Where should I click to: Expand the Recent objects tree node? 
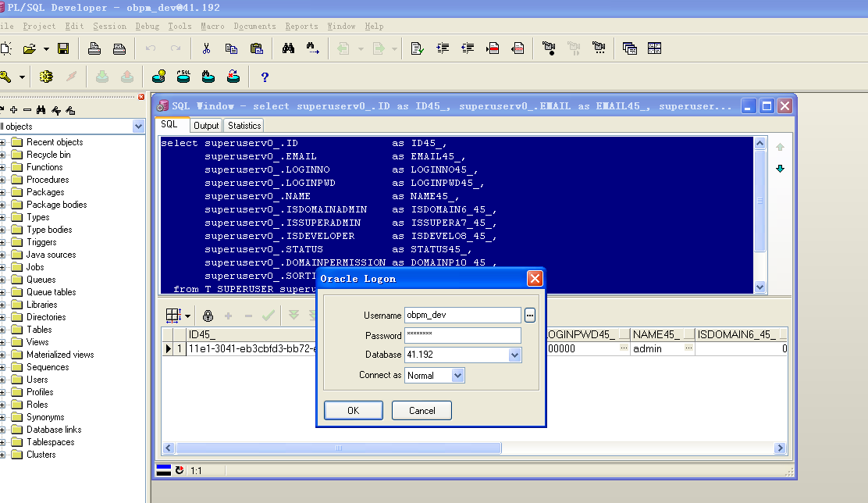click(x=3, y=142)
